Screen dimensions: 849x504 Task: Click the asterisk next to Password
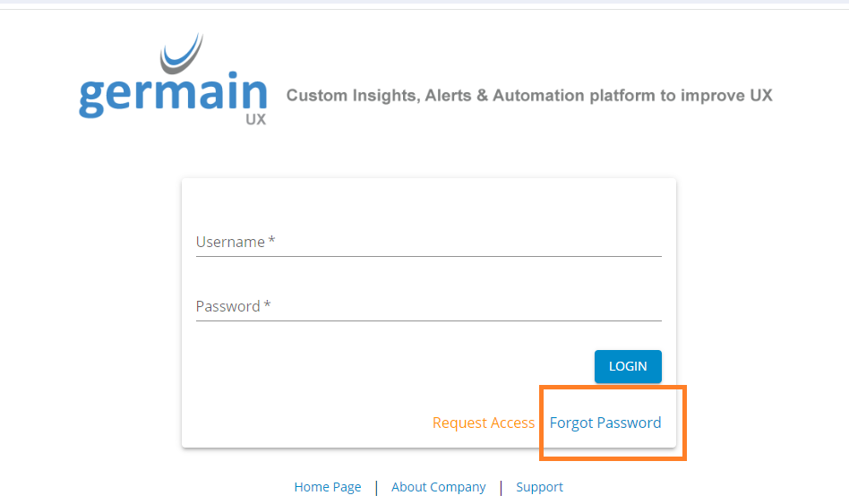pyautogui.click(x=268, y=306)
